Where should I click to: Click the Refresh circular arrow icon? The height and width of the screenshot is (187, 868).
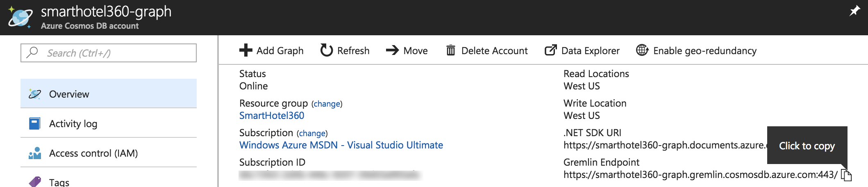326,50
